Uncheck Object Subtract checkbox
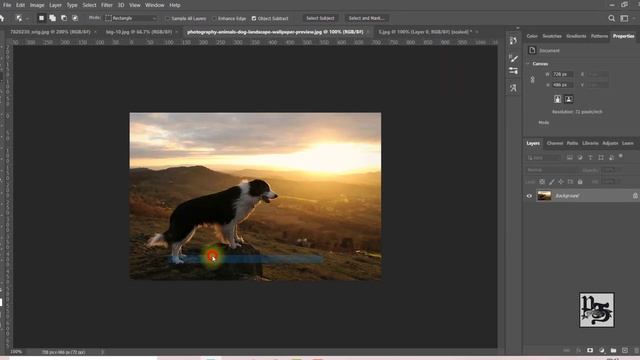The image size is (640, 360). (x=254, y=18)
